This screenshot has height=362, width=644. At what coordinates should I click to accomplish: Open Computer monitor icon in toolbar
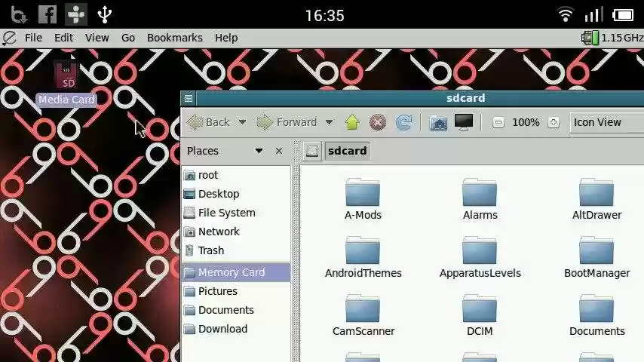click(464, 122)
